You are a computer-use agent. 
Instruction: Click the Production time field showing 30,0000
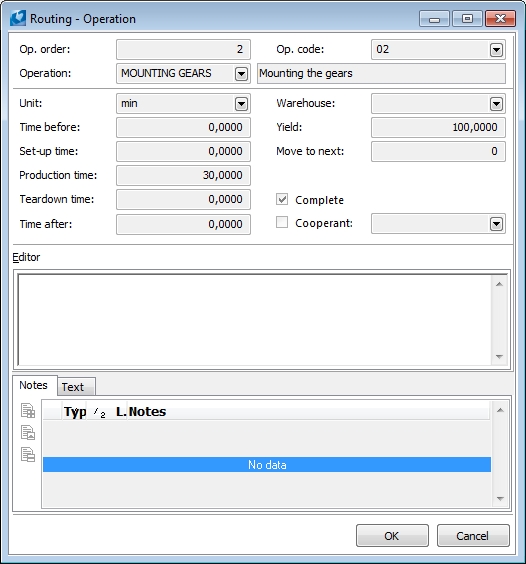(x=183, y=176)
